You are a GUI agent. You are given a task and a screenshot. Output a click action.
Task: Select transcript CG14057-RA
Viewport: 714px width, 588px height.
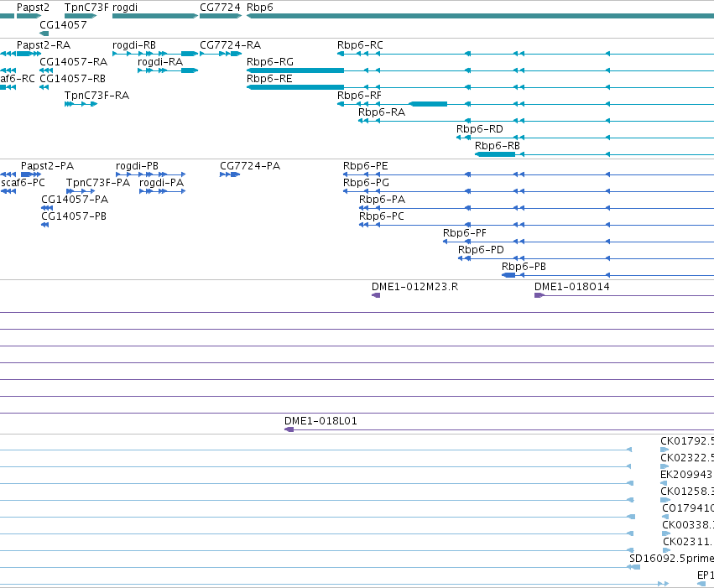pyautogui.click(x=74, y=62)
